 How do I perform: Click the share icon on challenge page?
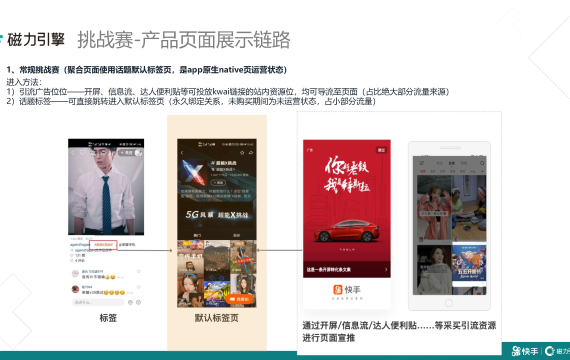pos(251,153)
